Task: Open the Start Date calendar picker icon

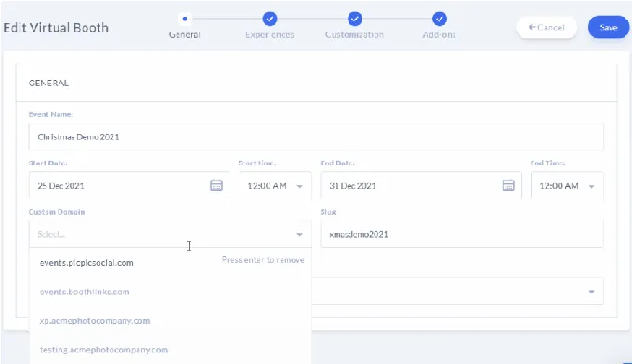Action: coord(217,186)
